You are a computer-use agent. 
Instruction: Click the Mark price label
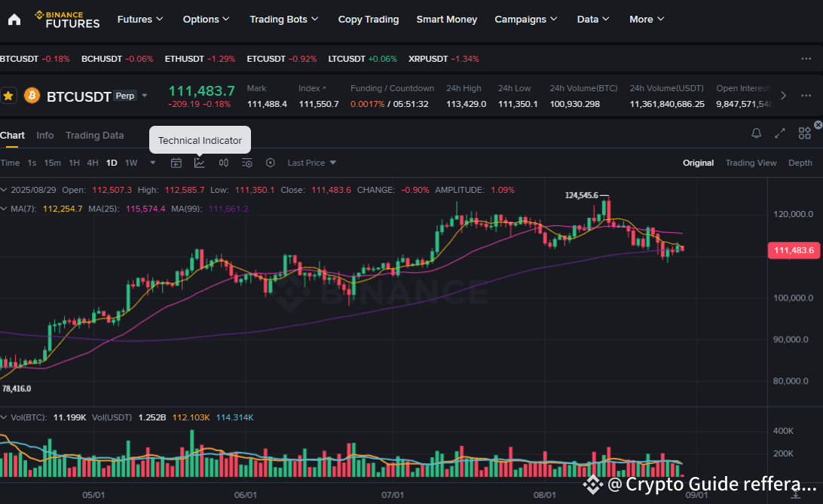(x=257, y=88)
